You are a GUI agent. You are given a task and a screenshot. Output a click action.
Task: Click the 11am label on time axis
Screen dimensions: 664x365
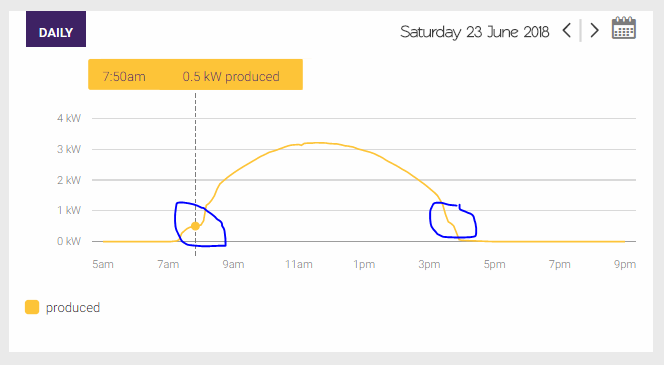(299, 264)
